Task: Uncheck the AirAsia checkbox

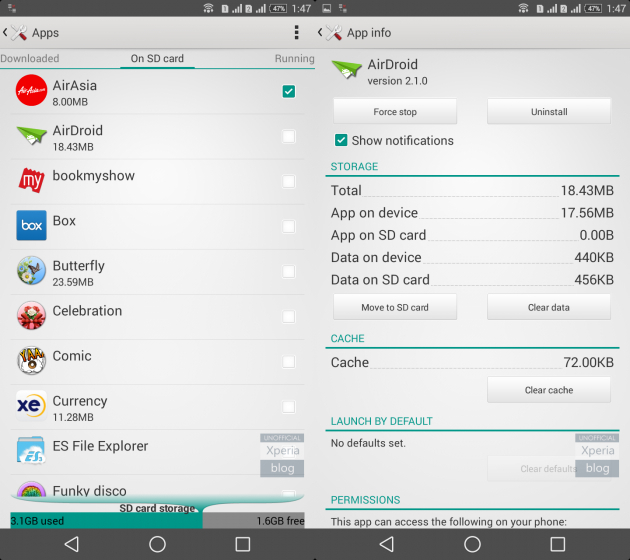Action: pos(289,92)
